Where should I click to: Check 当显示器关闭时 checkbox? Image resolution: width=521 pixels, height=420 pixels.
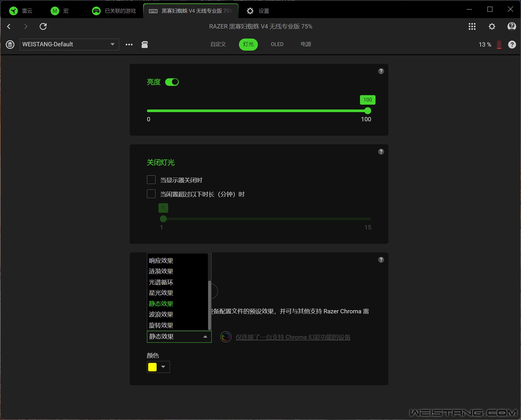[151, 180]
